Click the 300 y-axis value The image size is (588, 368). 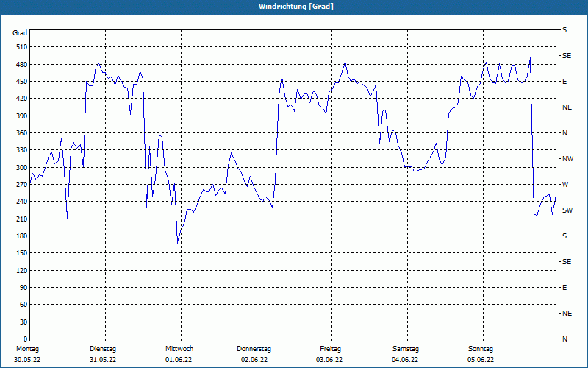22,168
